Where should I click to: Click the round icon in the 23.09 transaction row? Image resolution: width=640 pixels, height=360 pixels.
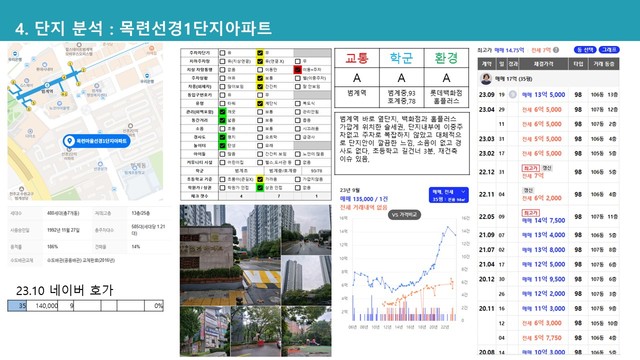(513, 95)
